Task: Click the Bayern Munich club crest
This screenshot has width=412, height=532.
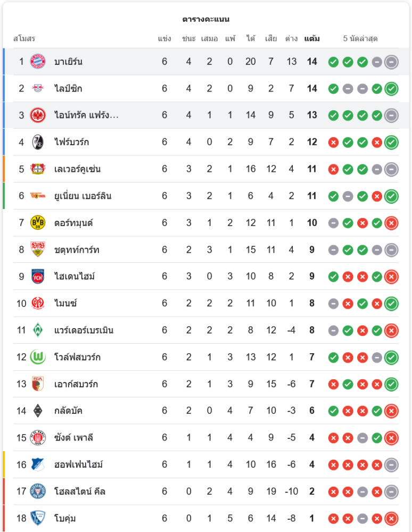Action: pos(38,62)
